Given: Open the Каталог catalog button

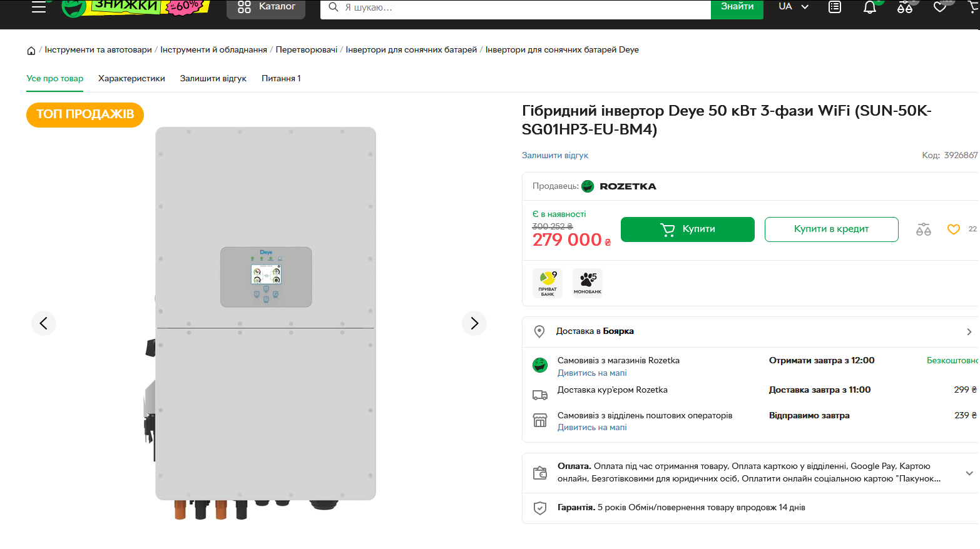Looking at the screenshot, I should pyautogui.click(x=266, y=8).
